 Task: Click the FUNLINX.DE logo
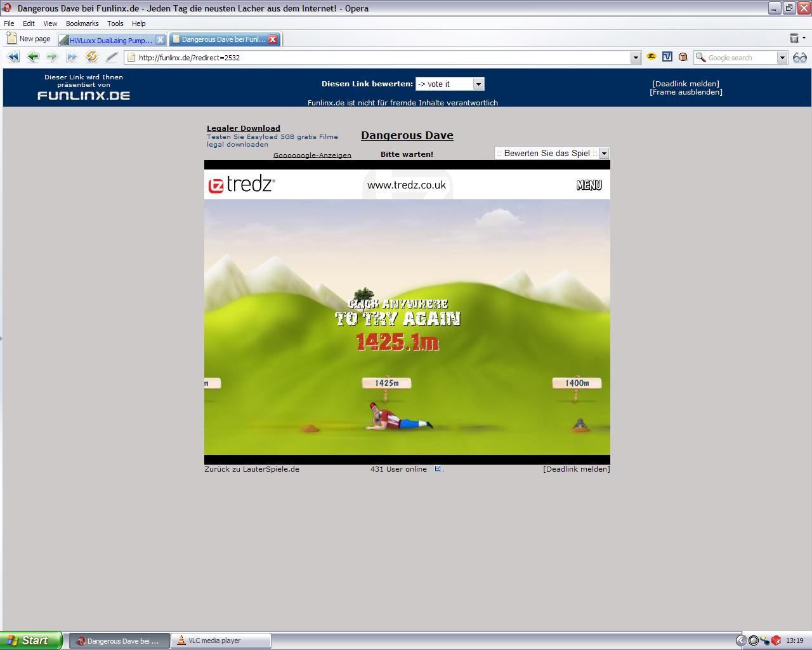84,95
